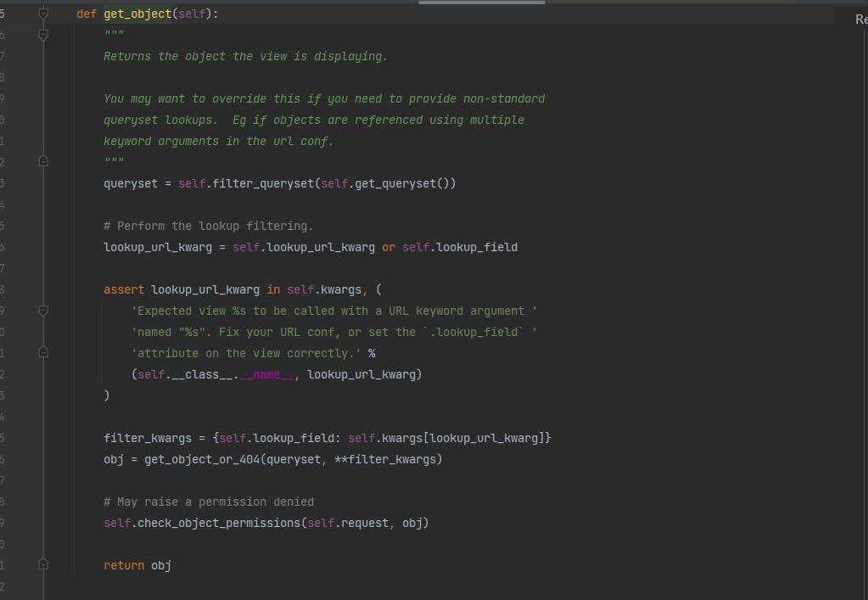868x600 pixels.
Task: Click check_object_permissions method call
Action: click(219, 523)
